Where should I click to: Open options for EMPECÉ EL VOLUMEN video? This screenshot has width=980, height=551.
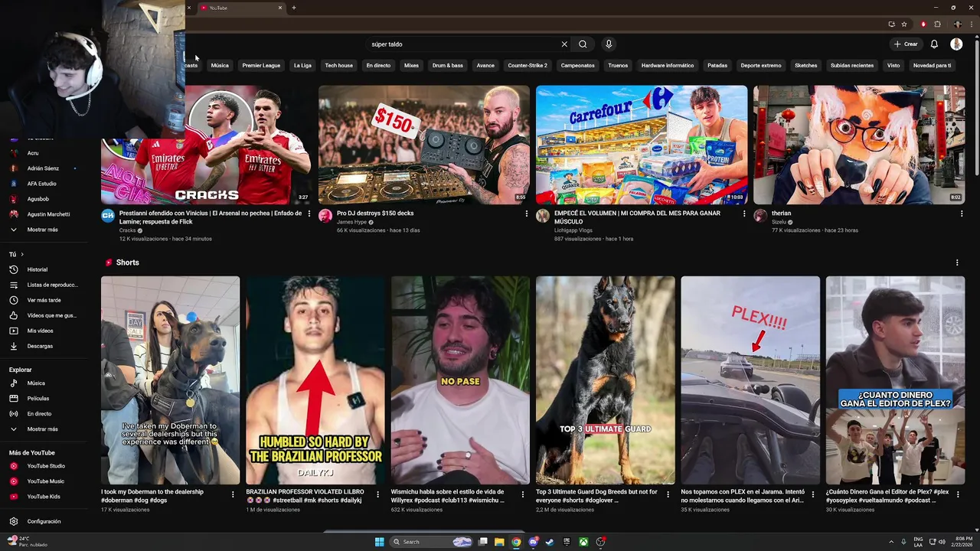(744, 214)
